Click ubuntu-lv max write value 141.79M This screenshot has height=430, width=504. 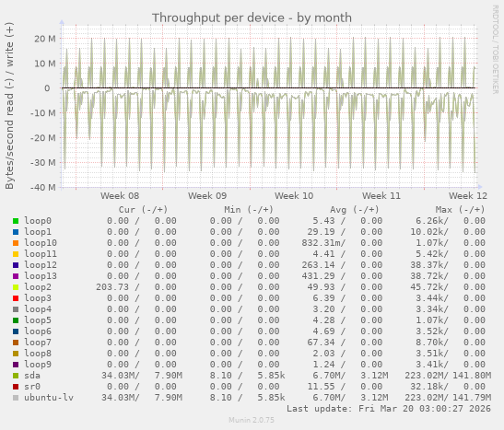pos(472,398)
